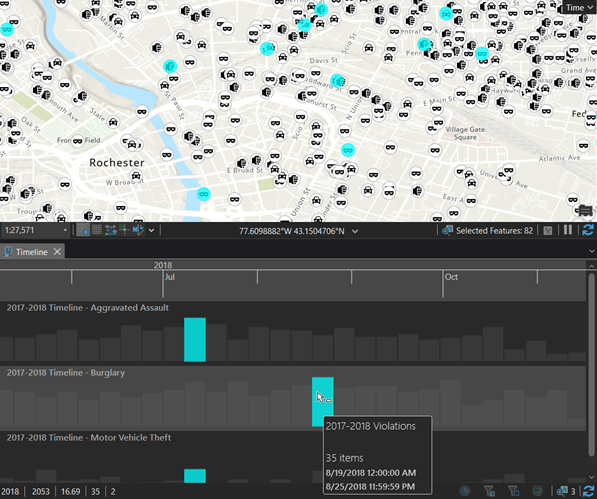Click the layer list icon at map bottom-right corner
The height and width of the screenshot is (499, 597).
point(585,210)
